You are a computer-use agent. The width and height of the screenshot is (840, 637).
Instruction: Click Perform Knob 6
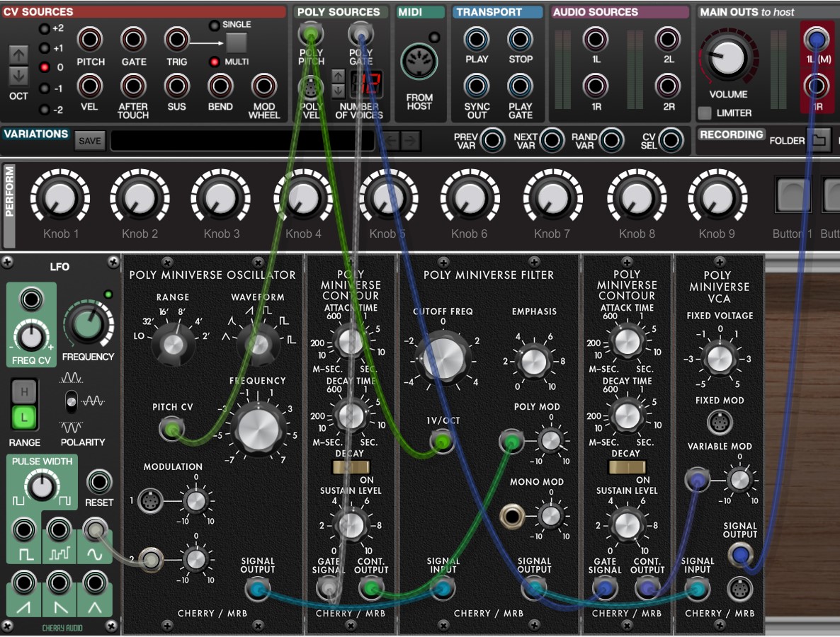click(470, 197)
